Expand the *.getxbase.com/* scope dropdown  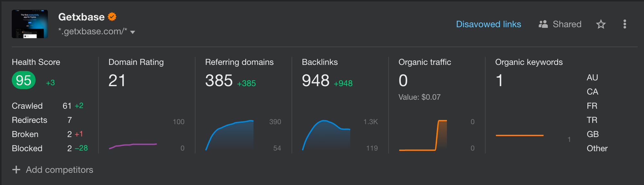133,32
